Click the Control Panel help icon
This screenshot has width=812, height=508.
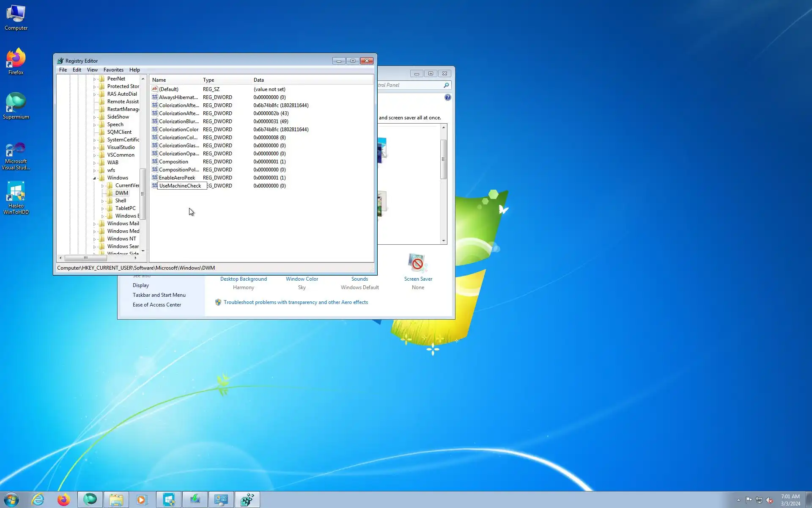coord(447,97)
